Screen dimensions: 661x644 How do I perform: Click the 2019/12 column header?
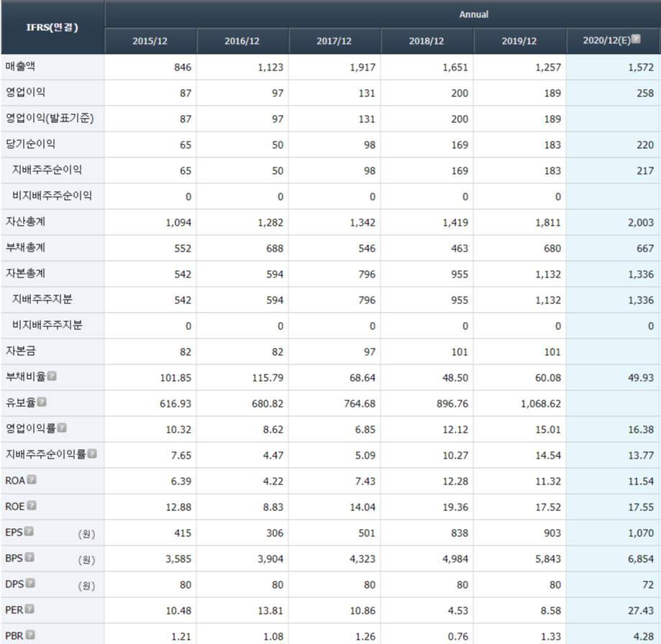(x=519, y=41)
